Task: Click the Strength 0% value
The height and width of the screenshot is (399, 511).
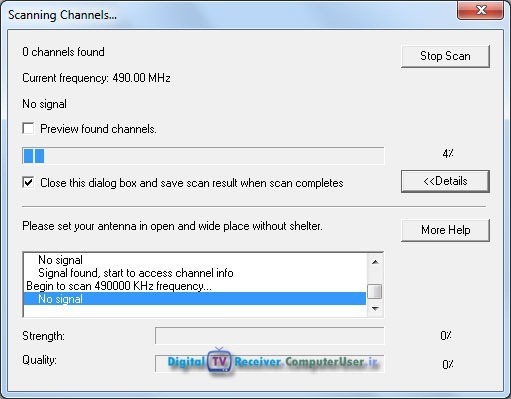Action: point(446,335)
